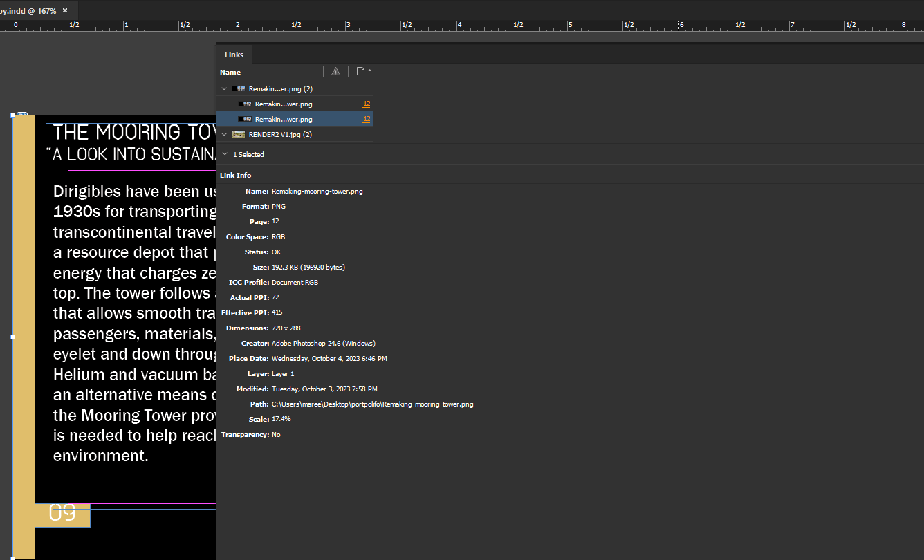The width and height of the screenshot is (924, 560).
Task: Click the page 12 link of the first instance
Action: coord(366,103)
